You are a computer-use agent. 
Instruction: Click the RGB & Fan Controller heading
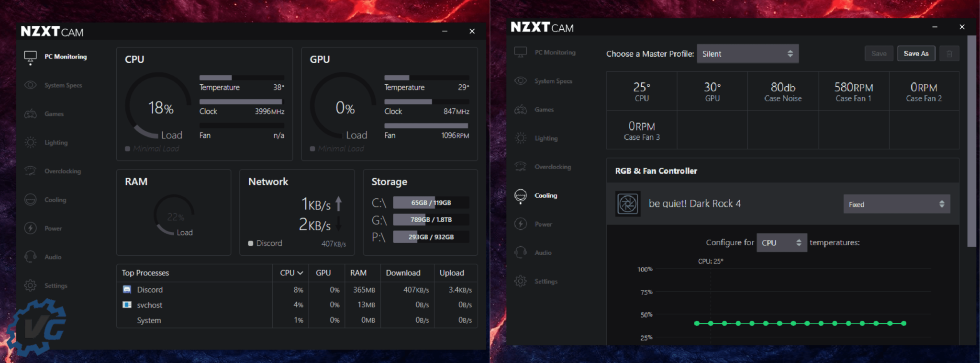(656, 171)
